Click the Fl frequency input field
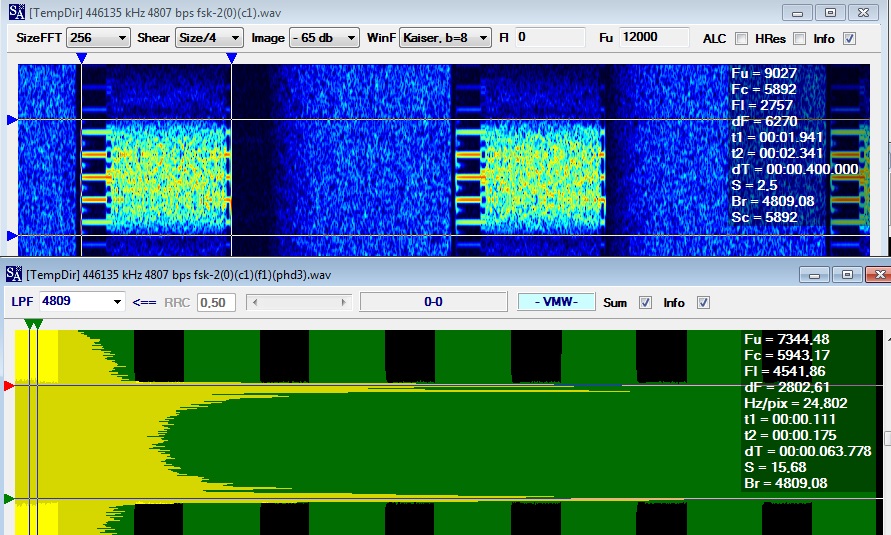The height and width of the screenshot is (535, 891). click(x=550, y=37)
